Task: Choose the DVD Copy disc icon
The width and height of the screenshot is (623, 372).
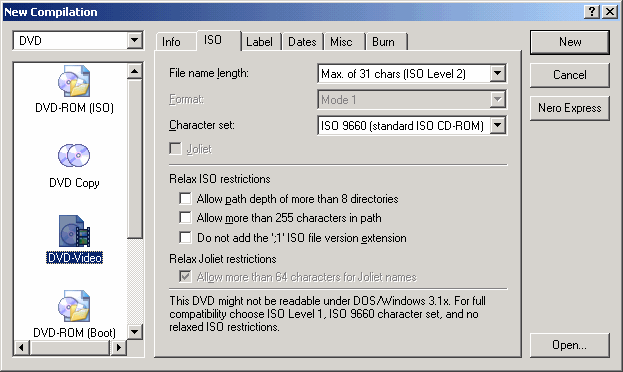Action: tap(74, 155)
